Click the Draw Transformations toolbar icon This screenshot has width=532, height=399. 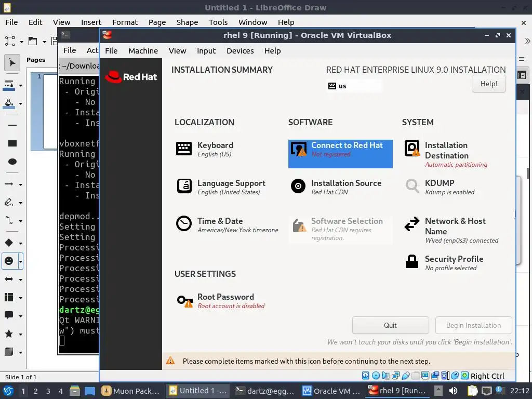[10, 42]
